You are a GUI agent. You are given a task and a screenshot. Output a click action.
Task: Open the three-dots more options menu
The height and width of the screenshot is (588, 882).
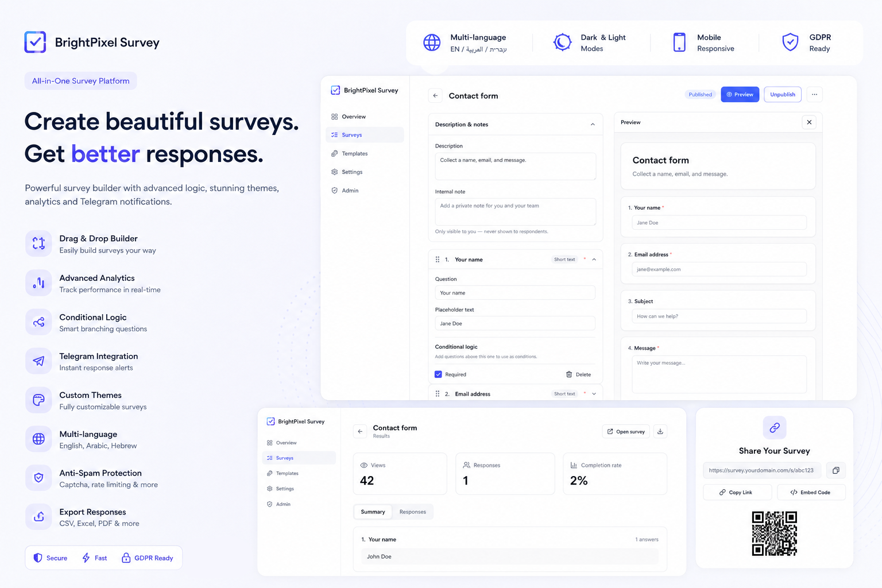(814, 94)
